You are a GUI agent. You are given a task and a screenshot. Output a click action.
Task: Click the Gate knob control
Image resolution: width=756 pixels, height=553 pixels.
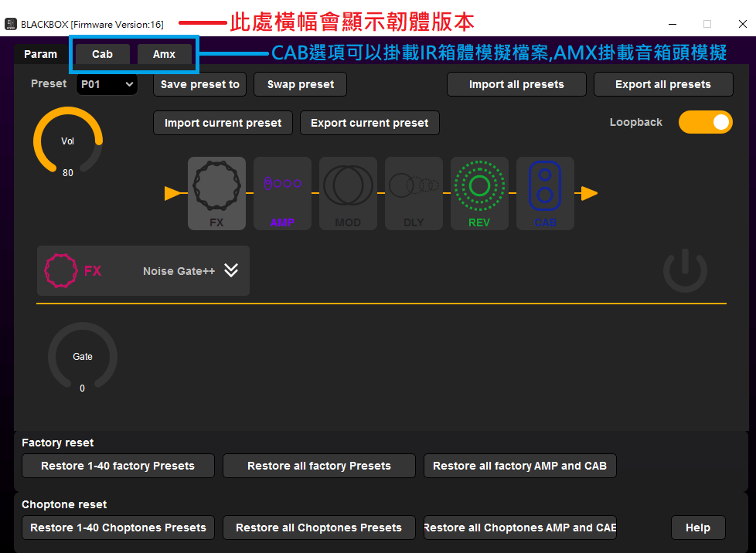coord(83,357)
